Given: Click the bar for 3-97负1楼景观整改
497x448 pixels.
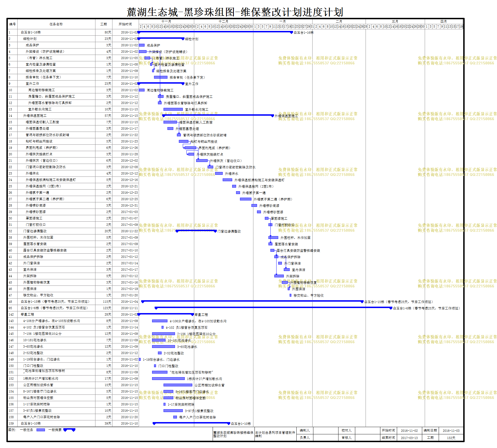Looking at the screenshot, I should [173, 411].
